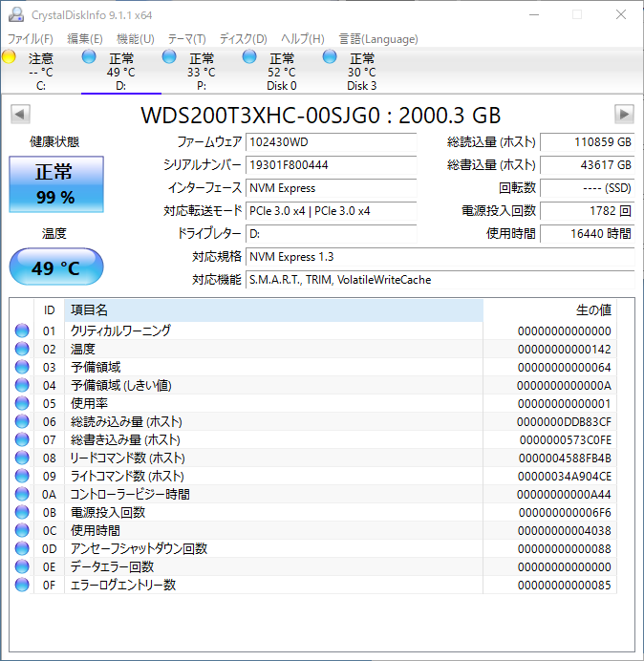Click status orb for attribute 05 使用率
This screenshot has height=661, width=644.
click(x=22, y=403)
